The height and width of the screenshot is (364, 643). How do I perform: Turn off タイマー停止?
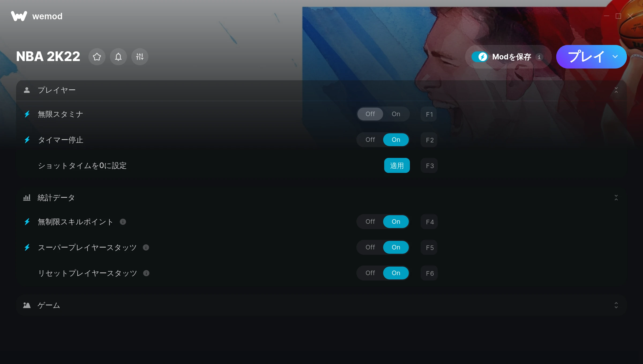(x=370, y=140)
